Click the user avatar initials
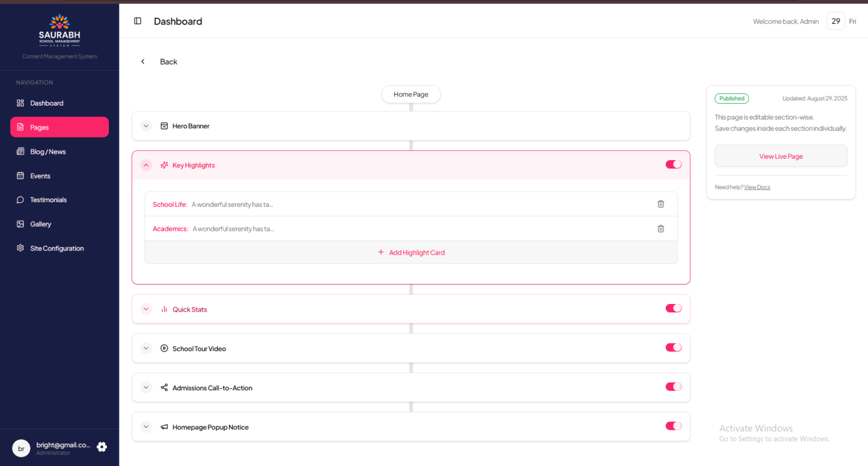Image resolution: width=868 pixels, height=466 pixels. [21, 449]
